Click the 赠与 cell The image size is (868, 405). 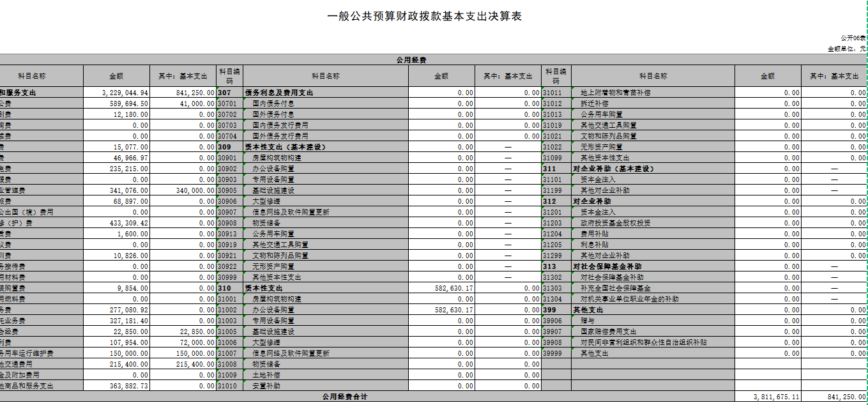(x=653, y=321)
